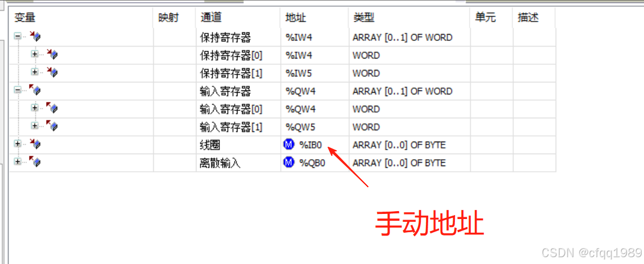The height and width of the screenshot is (264, 644).
Task: Expand the 离散输入 row
Action: click(18, 162)
